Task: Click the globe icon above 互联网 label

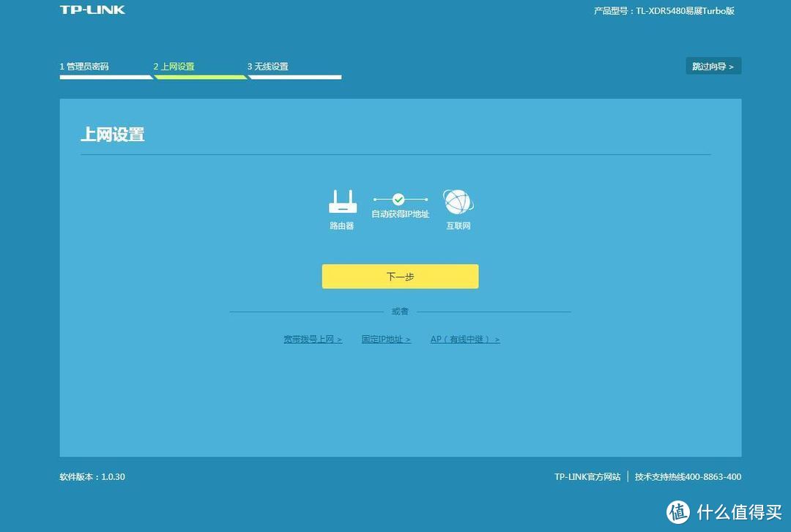Action: pos(457,199)
